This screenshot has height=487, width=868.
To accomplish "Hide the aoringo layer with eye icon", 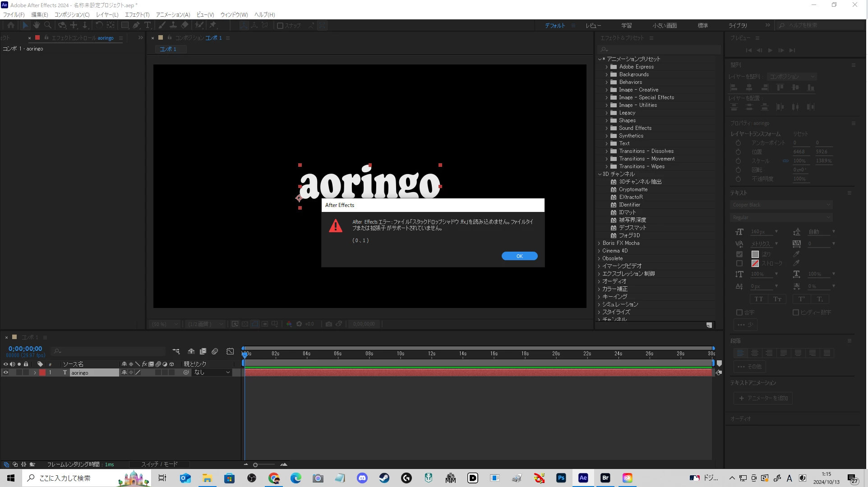I will point(6,372).
